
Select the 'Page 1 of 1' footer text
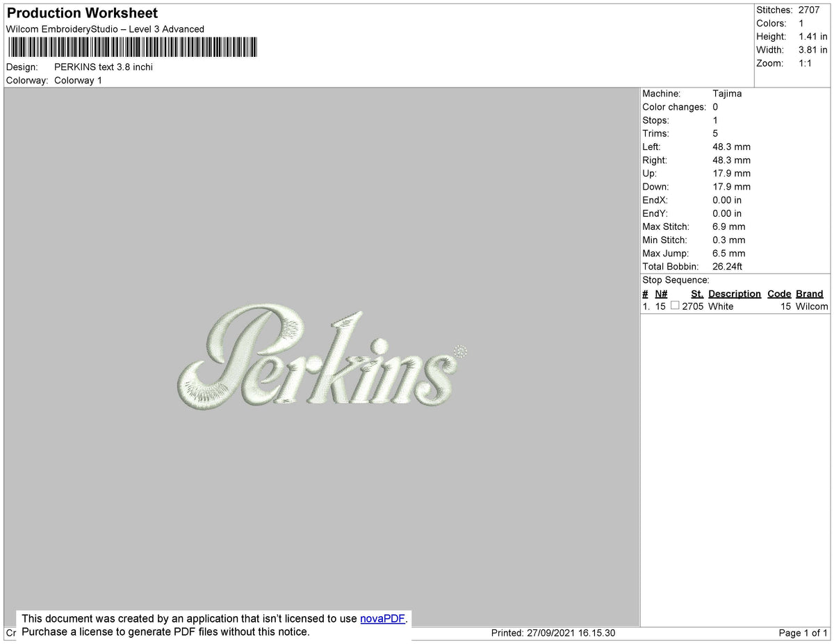pos(803,634)
